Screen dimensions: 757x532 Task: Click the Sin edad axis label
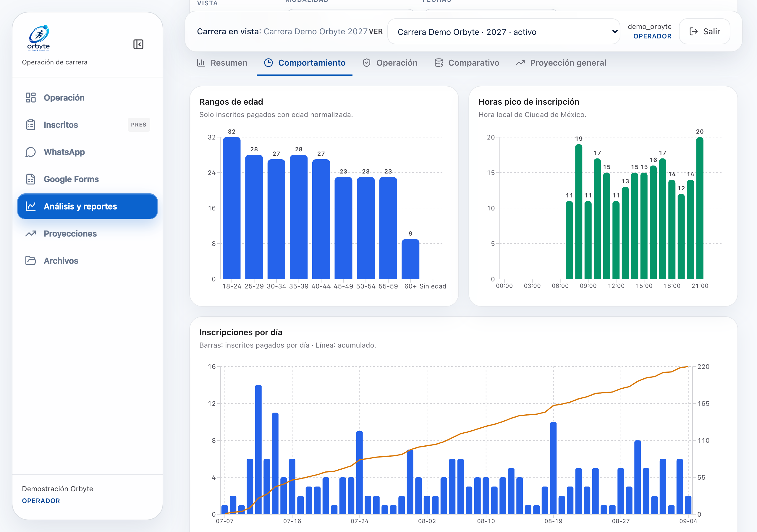[433, 286]
